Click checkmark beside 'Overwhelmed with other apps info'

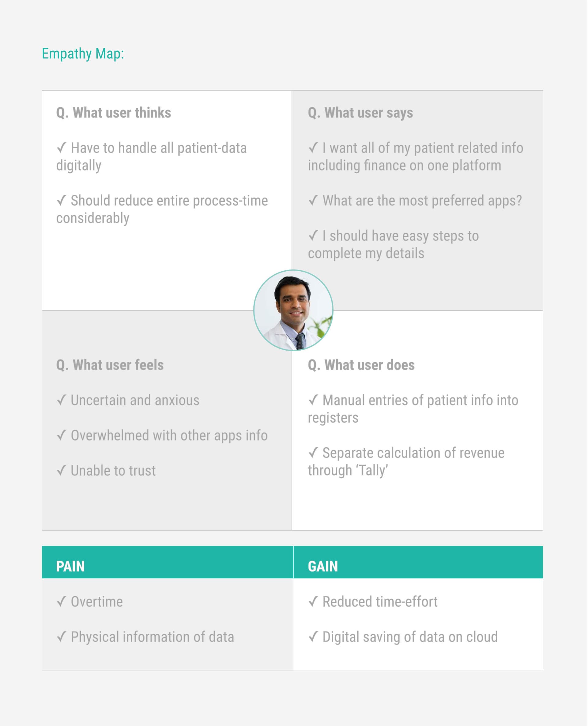[61, 435]
